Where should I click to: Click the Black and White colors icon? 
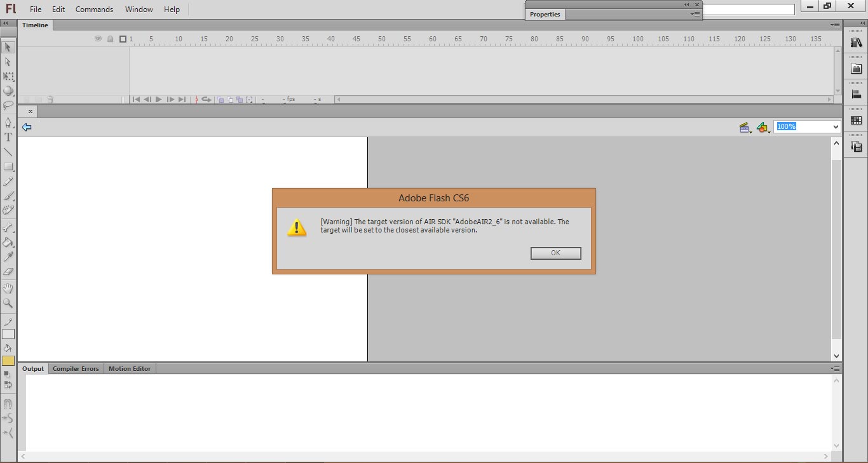pos(7,374)
